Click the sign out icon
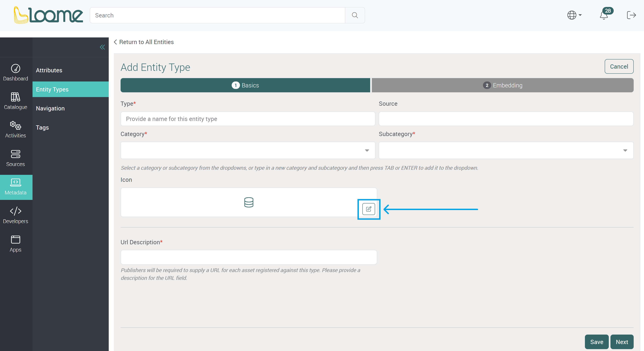Viewport: 644px width, 351px height. [x=631, y=15]
